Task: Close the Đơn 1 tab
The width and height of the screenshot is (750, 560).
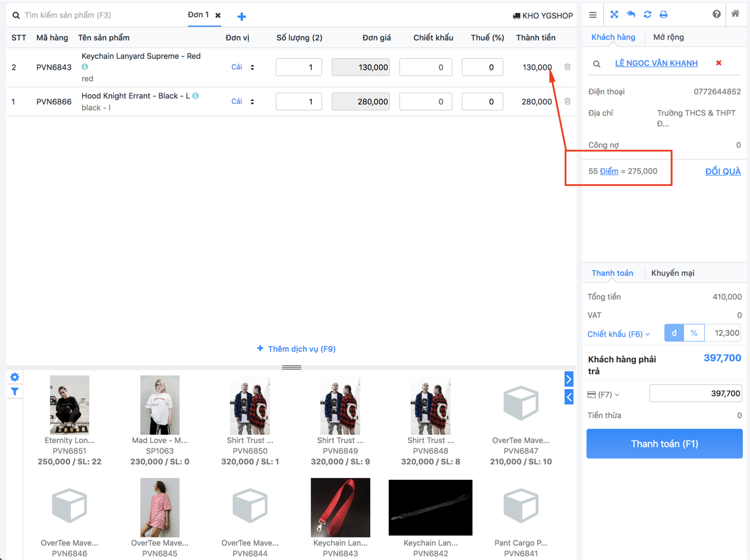Action: click(x=218, y=15)
